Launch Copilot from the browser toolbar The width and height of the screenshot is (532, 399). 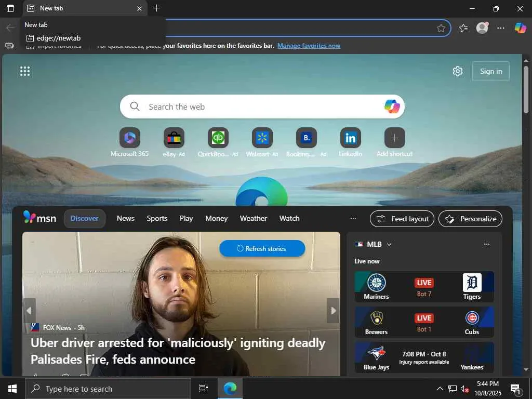click(520, 28)
